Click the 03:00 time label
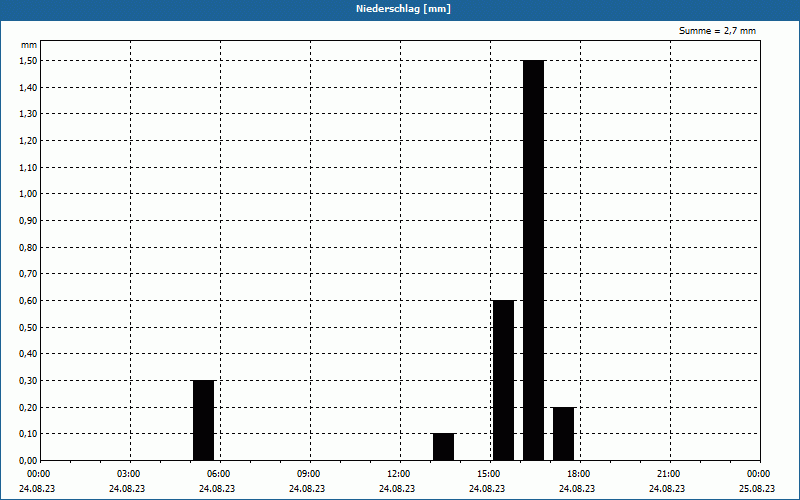The width and height of the screenshot is (800, 500). tap(129, 474)
